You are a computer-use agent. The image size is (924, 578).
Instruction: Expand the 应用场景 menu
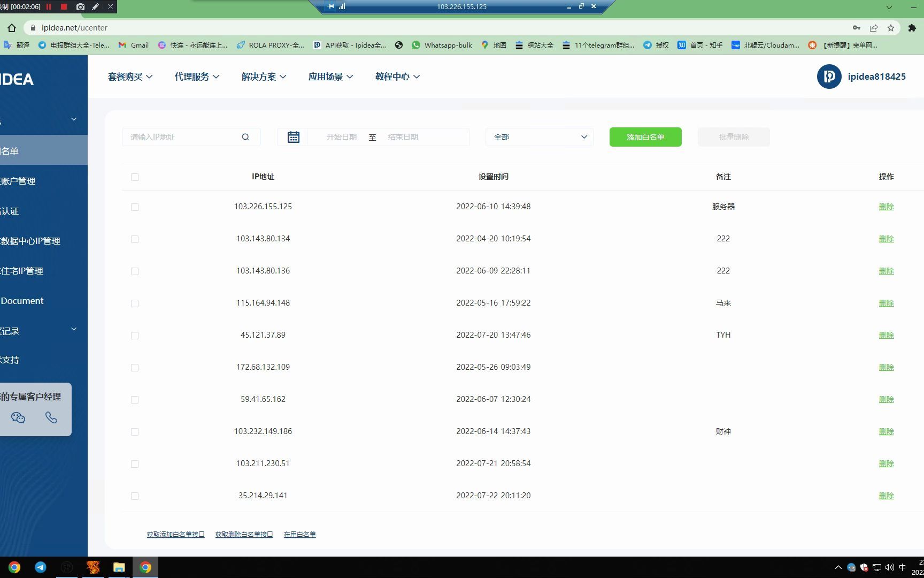[331, 77]
